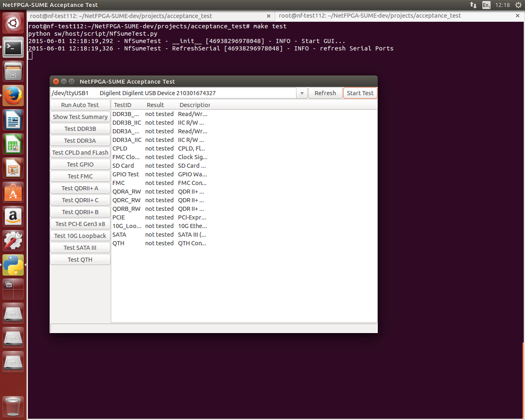The image size is (525, 420).
Task: Open the keyboard language indicator menu
Action: 486,5
